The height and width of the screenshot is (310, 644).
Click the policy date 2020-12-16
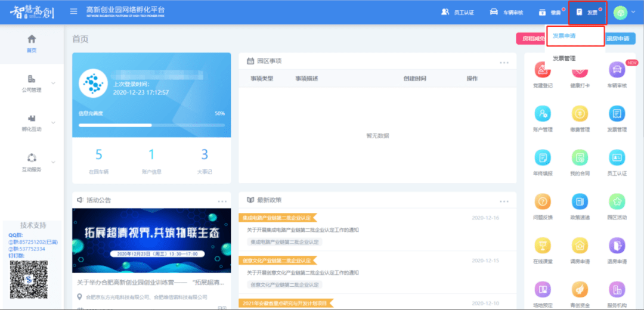click(x=485, y=218)
